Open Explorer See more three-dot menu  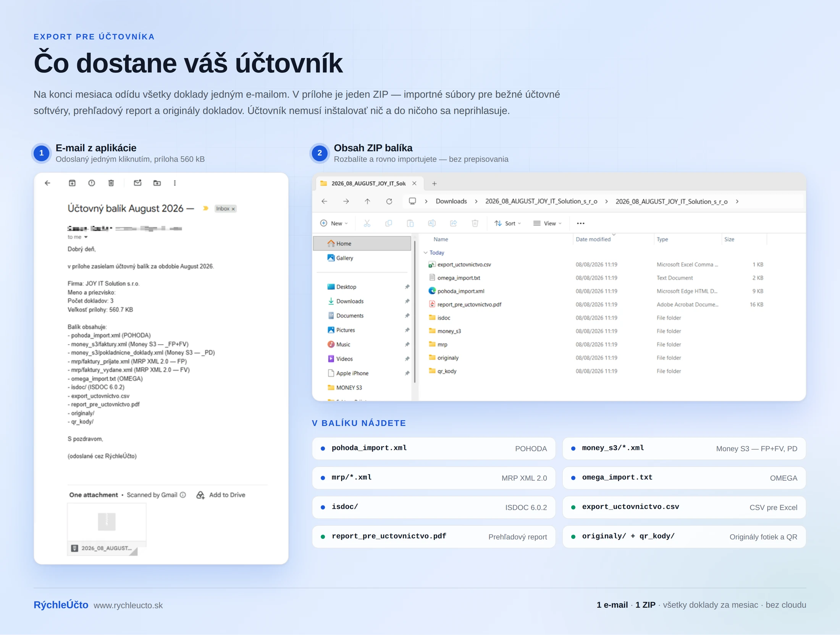(x=581, y=224)
